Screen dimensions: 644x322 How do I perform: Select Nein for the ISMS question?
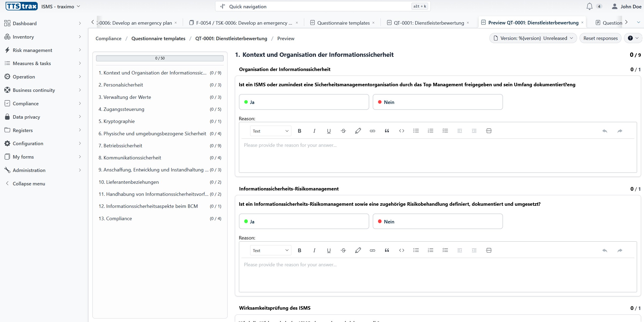click(437, 102)
